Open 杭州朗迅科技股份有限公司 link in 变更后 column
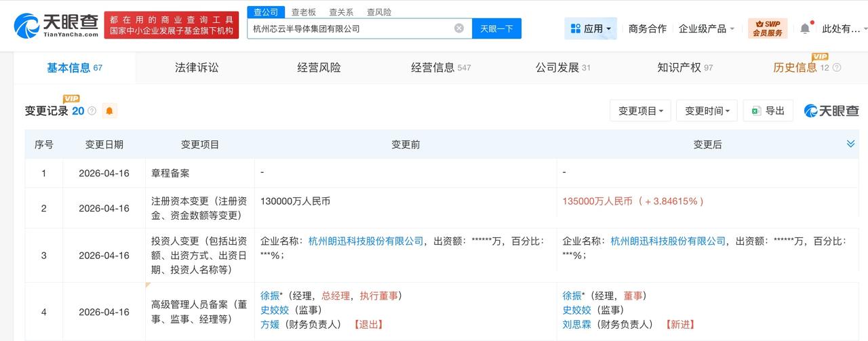Screen dimensions: 868x341 (x=668, y=241)
